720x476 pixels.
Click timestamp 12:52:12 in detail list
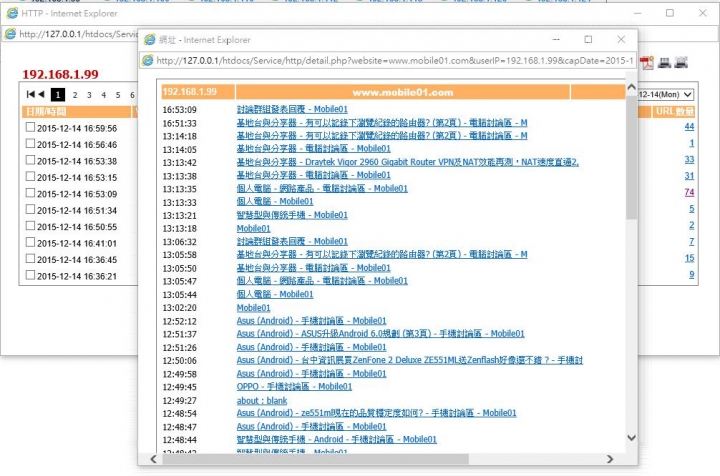tap(180, 321)
